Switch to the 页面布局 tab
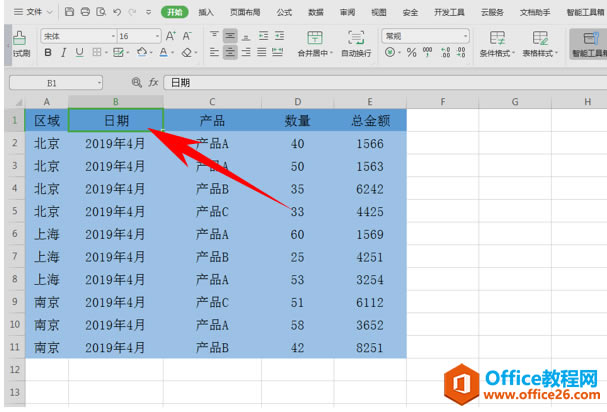This screenshot has width=607, height=412. pyautogui.click(x=245, y=12)
